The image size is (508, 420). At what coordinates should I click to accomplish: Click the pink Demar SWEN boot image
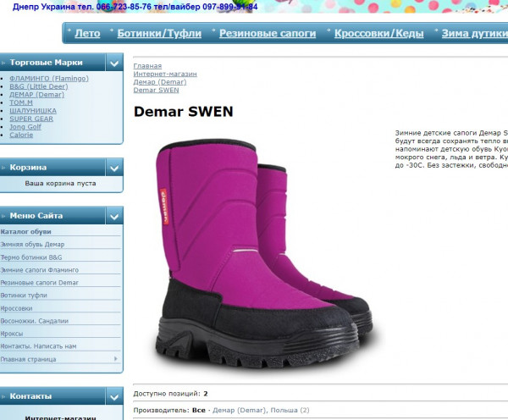[263, 254]
